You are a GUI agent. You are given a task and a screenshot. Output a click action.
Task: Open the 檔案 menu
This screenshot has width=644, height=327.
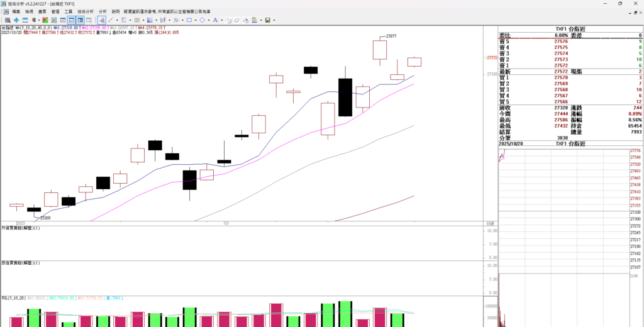click(16, 12)
